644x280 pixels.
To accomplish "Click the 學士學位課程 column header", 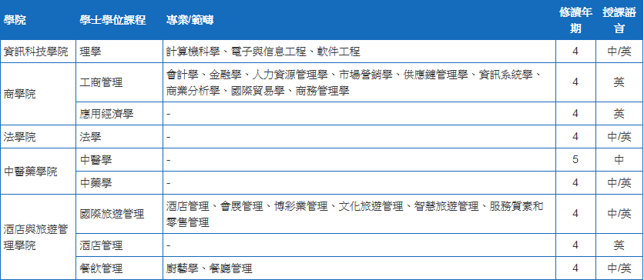I will click(x=119, y=20).
